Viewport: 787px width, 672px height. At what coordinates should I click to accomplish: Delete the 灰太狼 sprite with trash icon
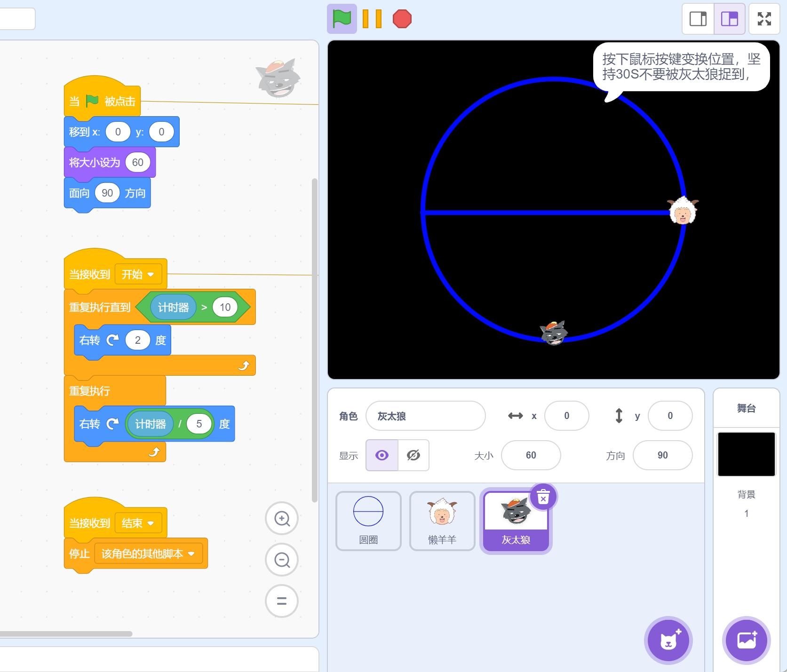tap(543, 497)
